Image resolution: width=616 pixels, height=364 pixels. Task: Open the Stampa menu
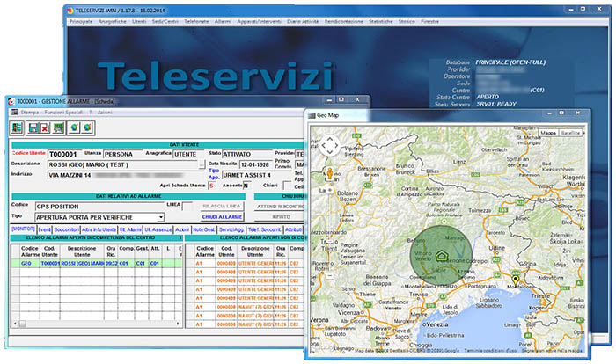(29, 113)
